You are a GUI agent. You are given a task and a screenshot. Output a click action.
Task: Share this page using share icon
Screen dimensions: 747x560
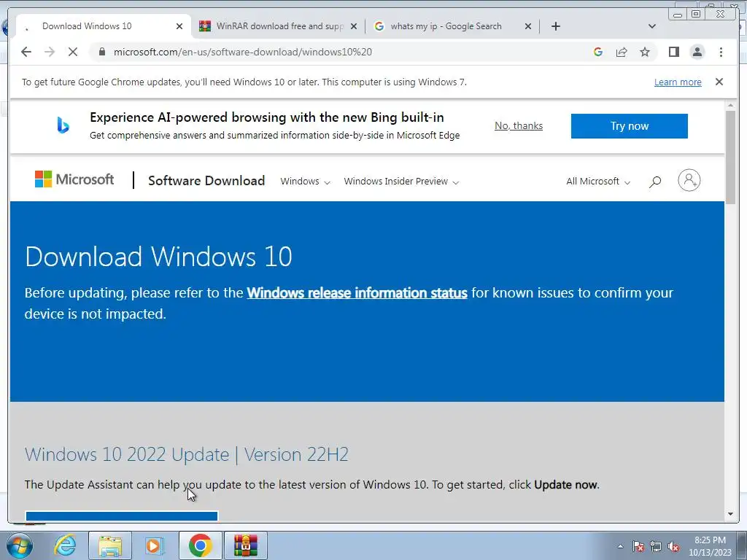click(622, 52)
